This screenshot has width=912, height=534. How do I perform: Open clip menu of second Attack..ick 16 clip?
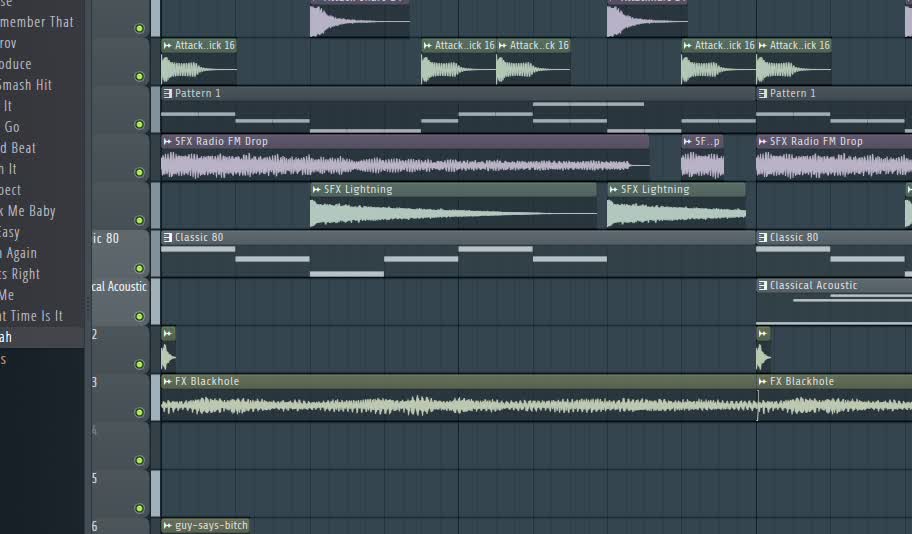428,45
